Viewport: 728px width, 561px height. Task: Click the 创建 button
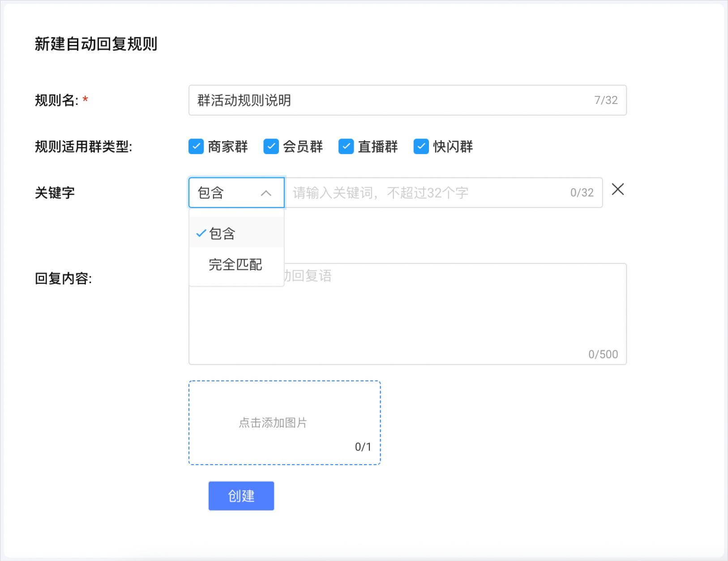[241, 496]
